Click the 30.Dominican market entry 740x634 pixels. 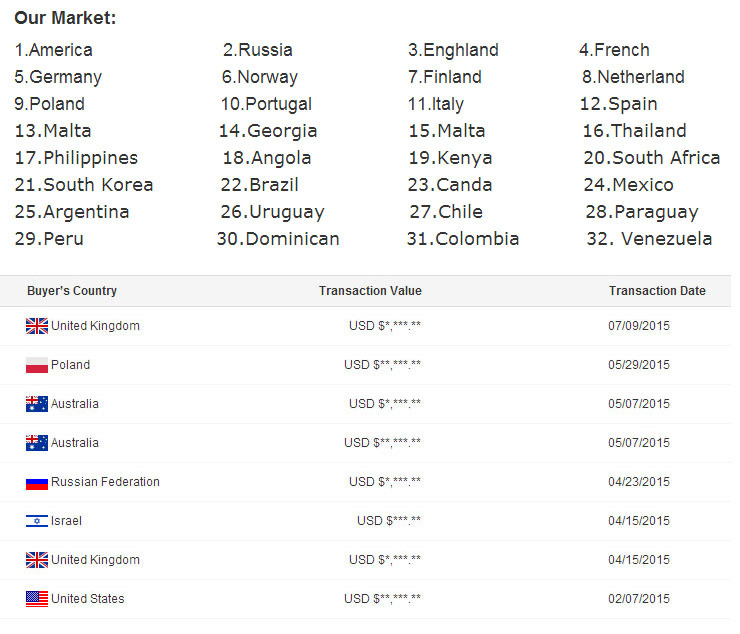pos(278,239)
